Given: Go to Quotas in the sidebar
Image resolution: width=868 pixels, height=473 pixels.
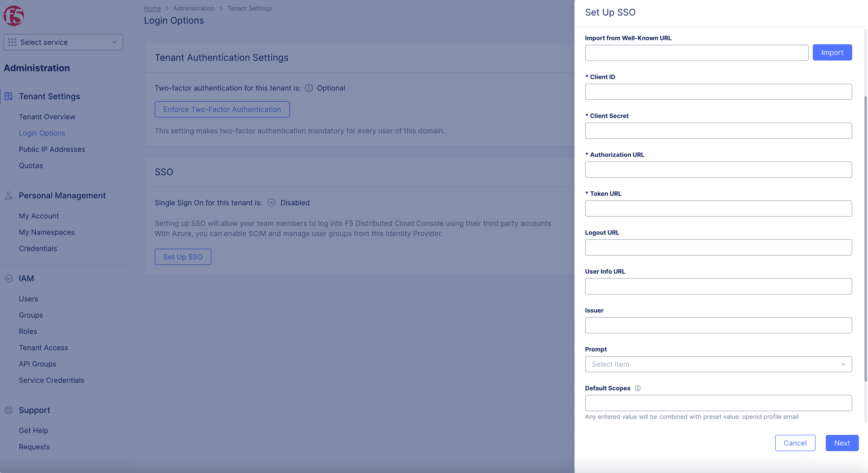Looking at the screenshot, I should click(31, 165).
